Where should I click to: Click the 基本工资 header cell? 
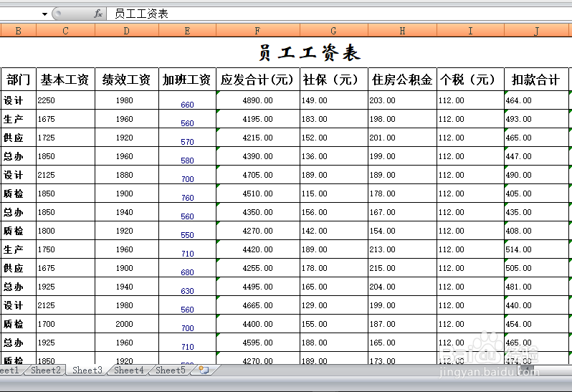[x=66, y=79]
